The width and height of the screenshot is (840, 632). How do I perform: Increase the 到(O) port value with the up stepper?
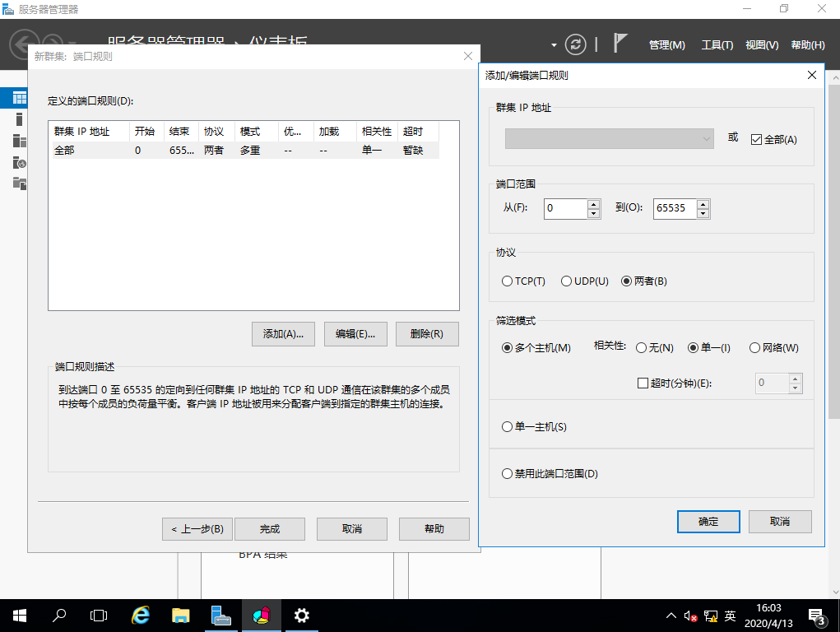(x=703, y=204)
